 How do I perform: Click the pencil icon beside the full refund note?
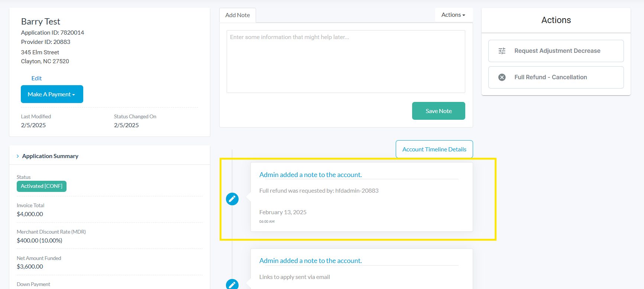pyautogui.click(x=232, y=199)
